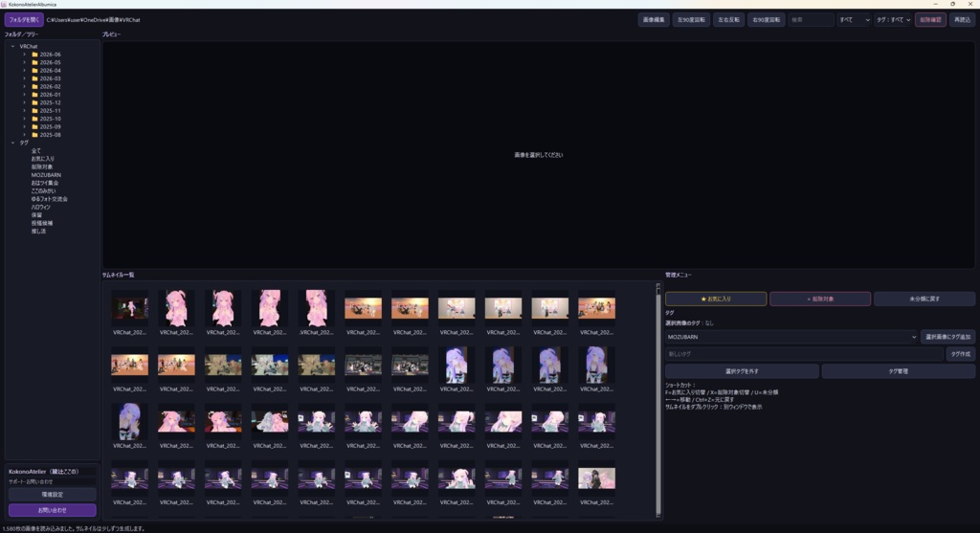Select the MOZUBARN tag in the tree
980x533 pixels.
46,175
